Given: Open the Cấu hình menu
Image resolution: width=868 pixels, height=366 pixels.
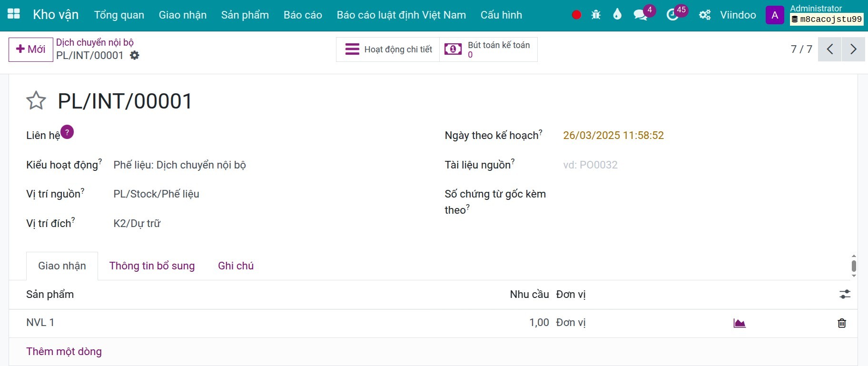Looking at the screenshot, I should point(501,15).
